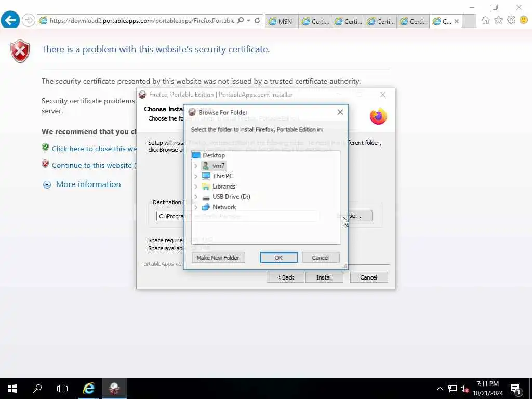The image size is (532, 399).
Task: Click network status tray icon
Action: (453, 389)
